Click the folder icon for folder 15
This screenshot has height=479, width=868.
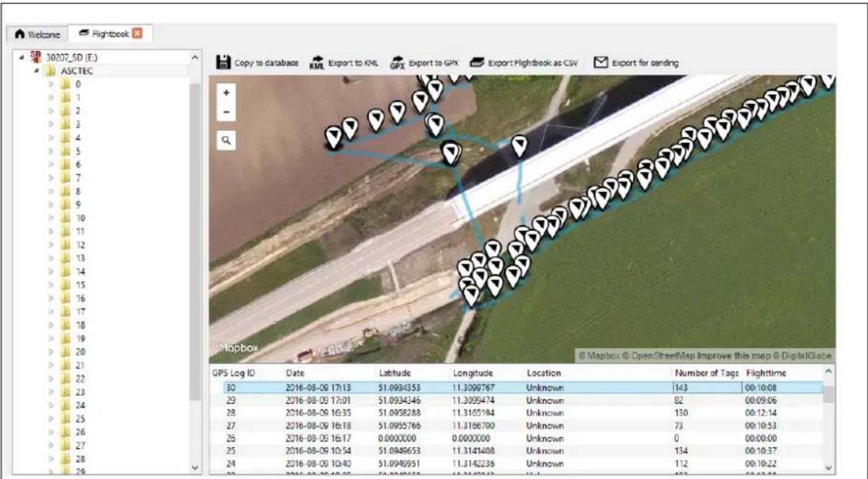[66, 285]
